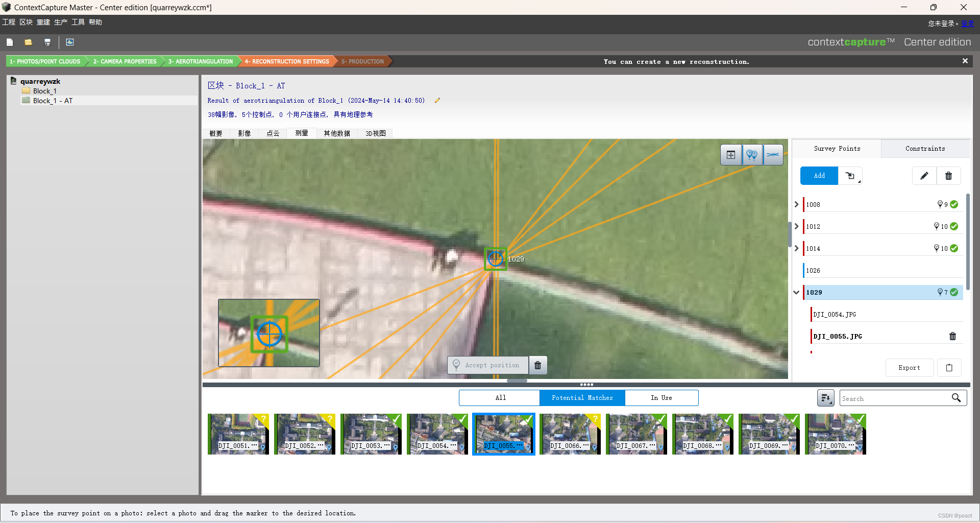Open the activity monitor icon on the toolbar

[69, 42]
